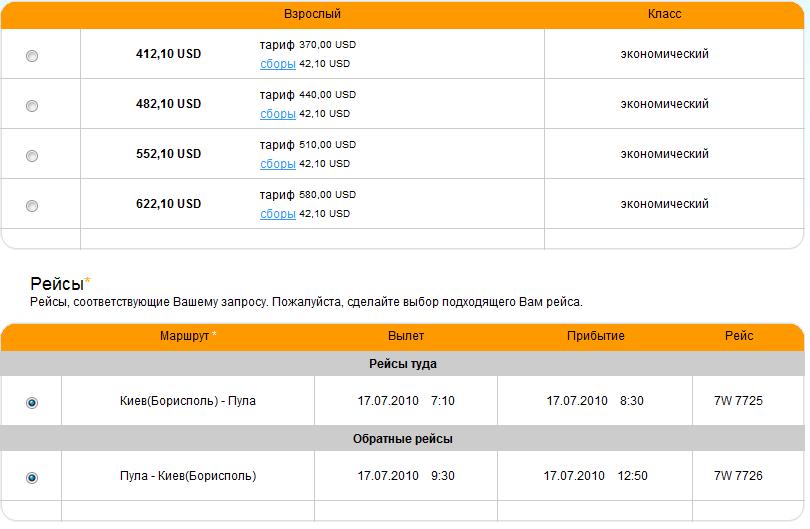This screenshot has width=810, height=529.
Task: Click the Обратные рейсы section row
Action: [402, 439]
